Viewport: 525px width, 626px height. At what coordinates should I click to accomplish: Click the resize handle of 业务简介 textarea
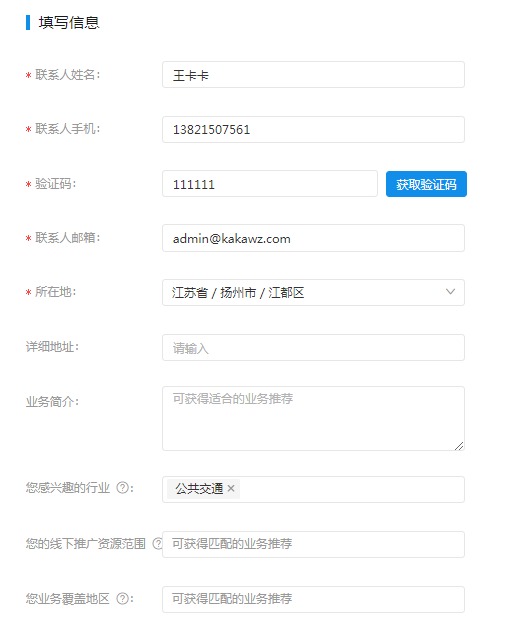tap(459, 446)
